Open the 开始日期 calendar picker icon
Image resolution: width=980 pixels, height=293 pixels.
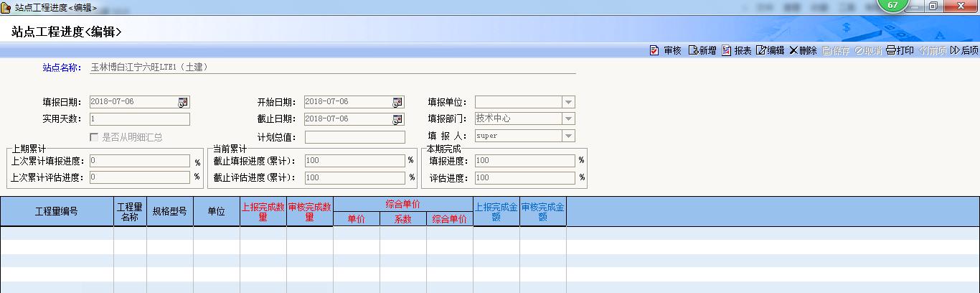(397, 102)
